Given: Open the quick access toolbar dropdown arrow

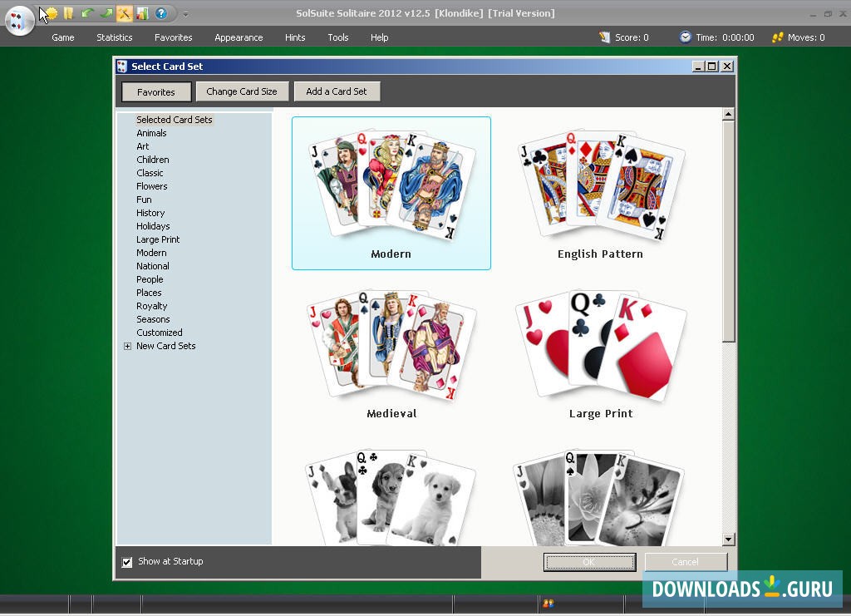Looking at the screenshot, I should coord(185,13).
